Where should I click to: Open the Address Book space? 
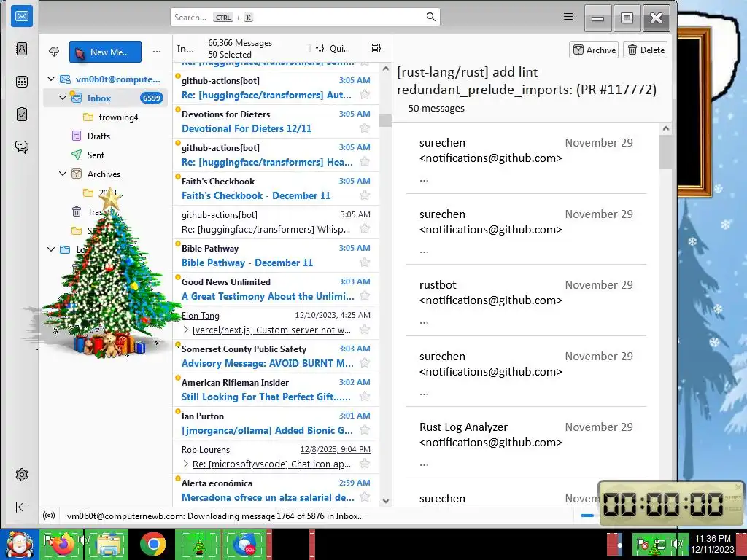coord(21,49)
